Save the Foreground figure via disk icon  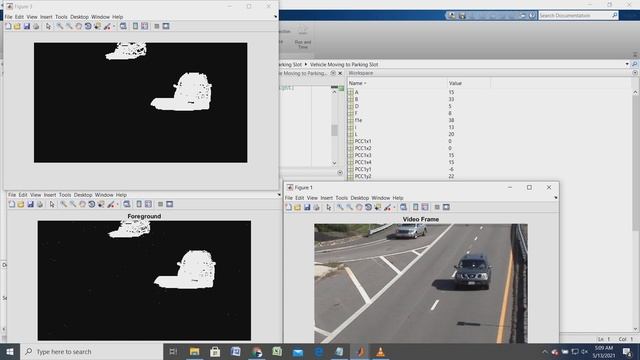[x=30, y=204]
